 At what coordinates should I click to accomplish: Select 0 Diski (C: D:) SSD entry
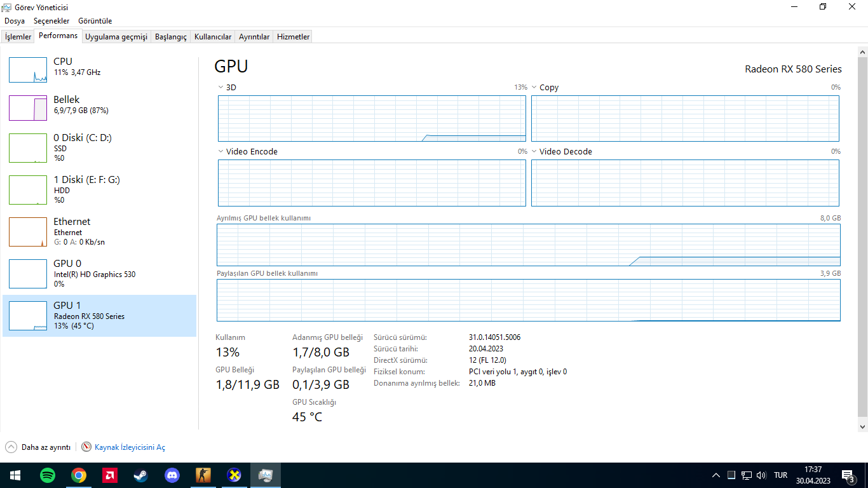coord(99,147)
